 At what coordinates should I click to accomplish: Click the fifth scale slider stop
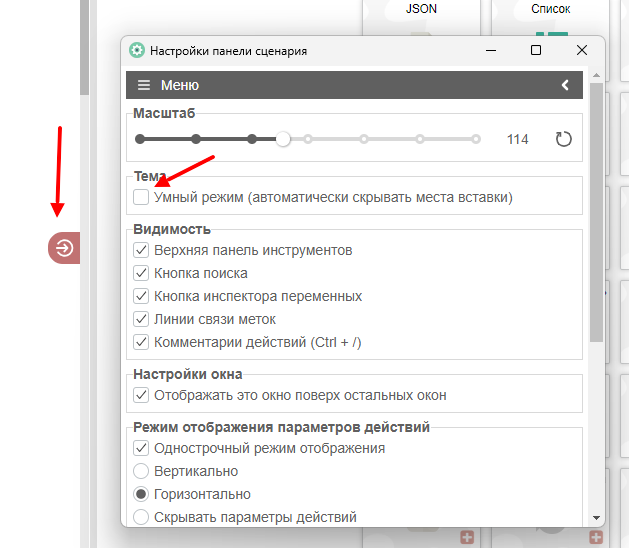point(364,139)
